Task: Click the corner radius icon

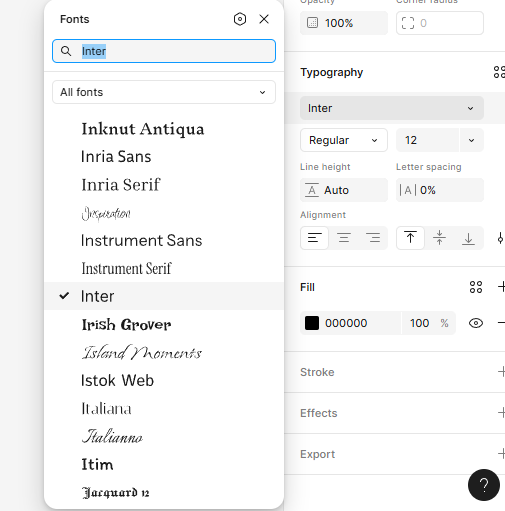Action: coord(408,23)
